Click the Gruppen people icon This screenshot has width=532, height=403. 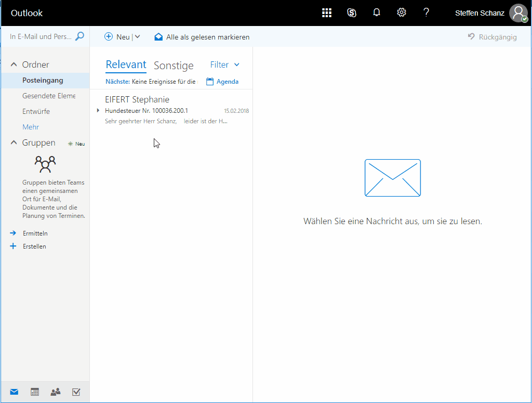click(45, 164)
